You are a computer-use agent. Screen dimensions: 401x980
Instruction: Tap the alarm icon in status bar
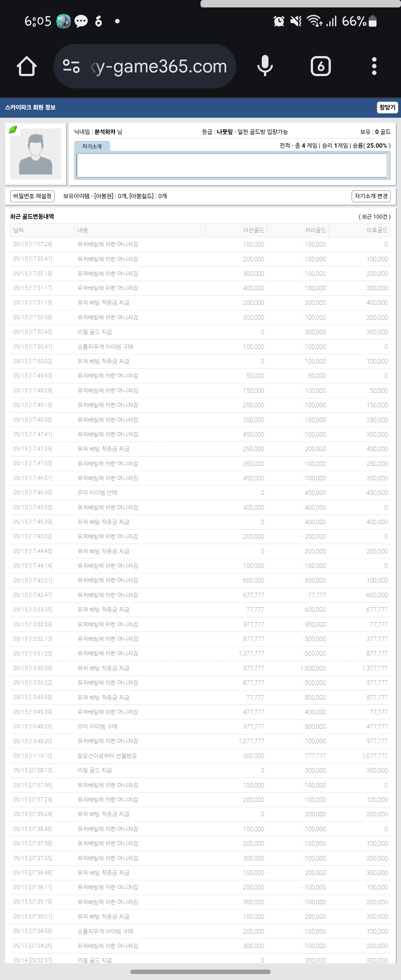279,21
